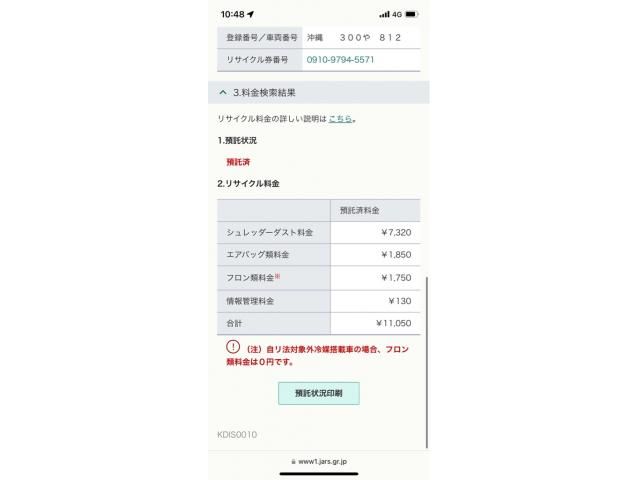Viewport: 640px width, 480px height.
Task: Tap the red exclamation warning icon
Action: pyautogui.click(x=233, y=347)
